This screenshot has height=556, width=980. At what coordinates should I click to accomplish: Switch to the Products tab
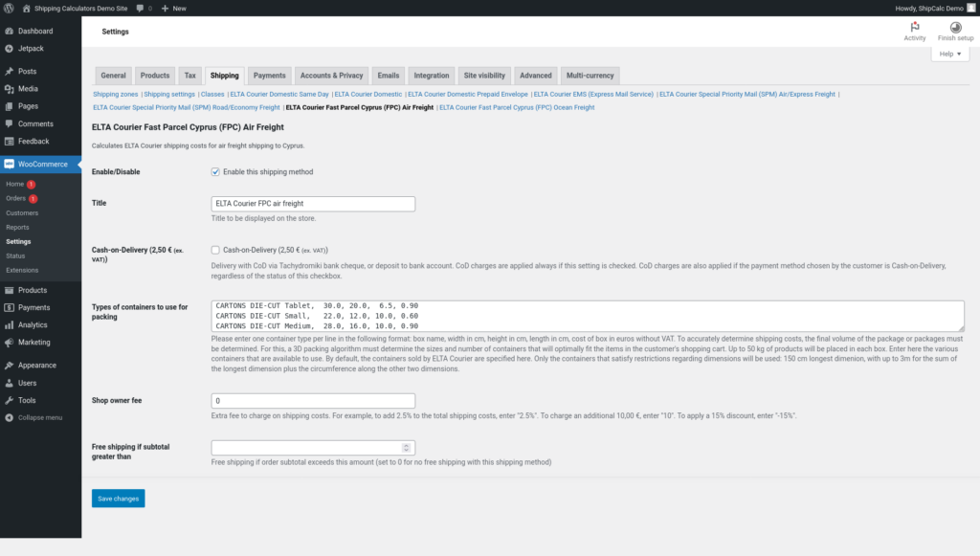tap(155, 76)
